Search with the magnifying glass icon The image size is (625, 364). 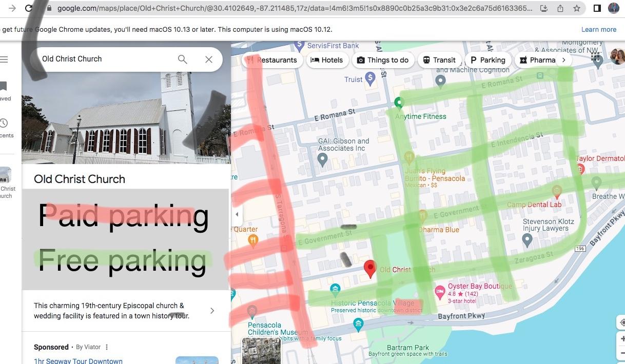183,59
